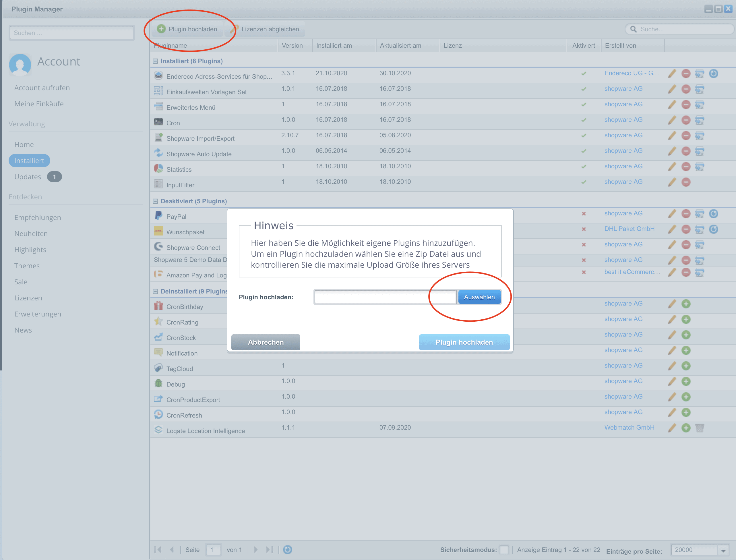Go to the first page of plugins
Viewport: 736px width, 560px height.
(158, 550)
